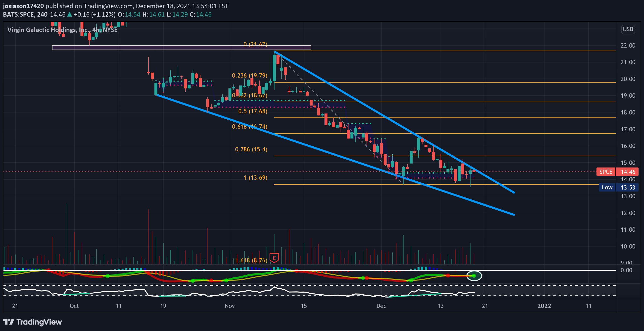Screen dimensions: 644x331
Task: Click the 0.382 (18.62) Fibonacci label
Action: pos(249,95)
